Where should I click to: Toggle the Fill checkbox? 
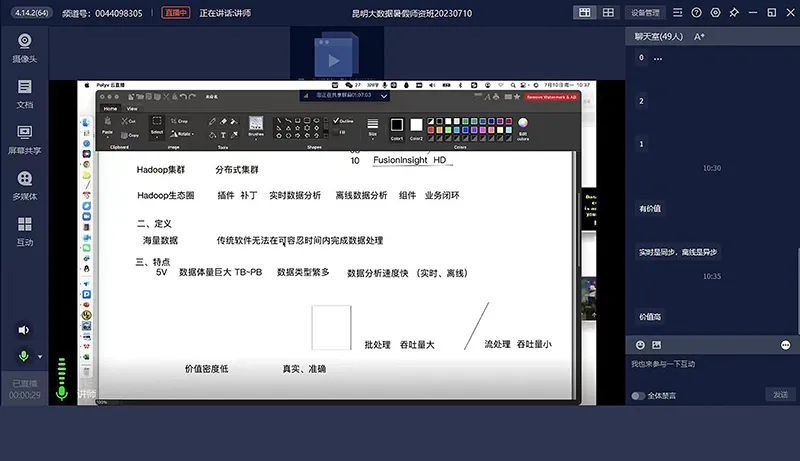(340, 132)
